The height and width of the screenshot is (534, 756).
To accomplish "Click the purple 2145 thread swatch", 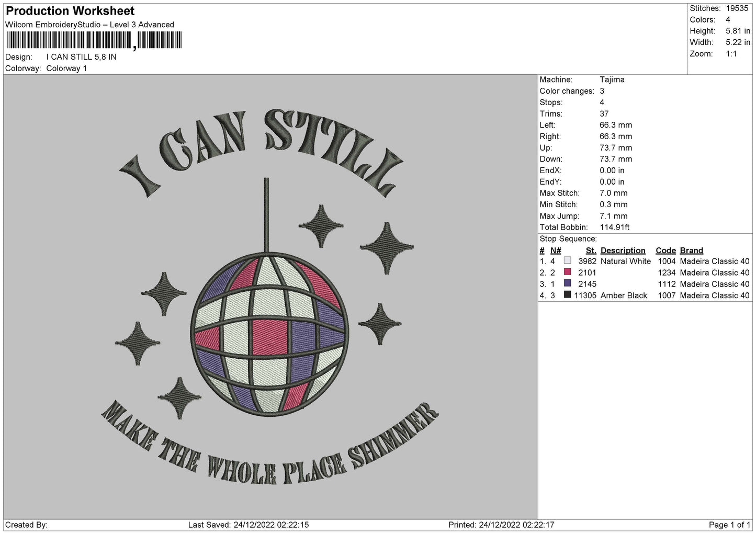I will pos(567,283).
